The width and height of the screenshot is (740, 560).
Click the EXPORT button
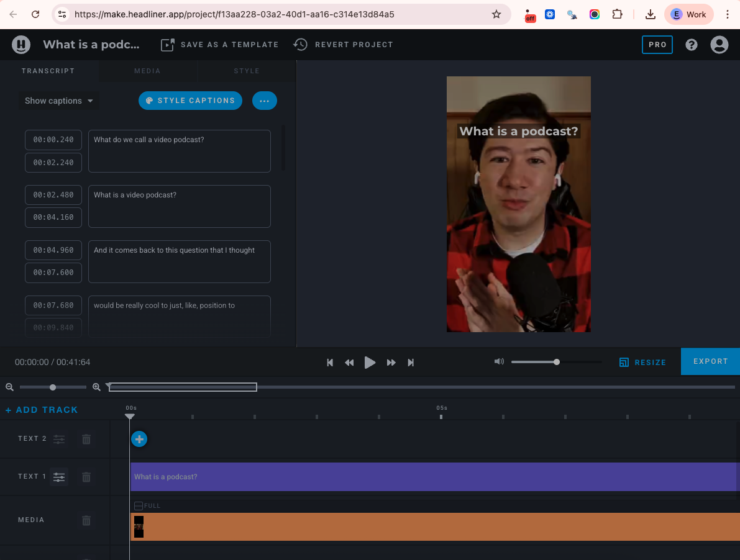tap(710, 361)
